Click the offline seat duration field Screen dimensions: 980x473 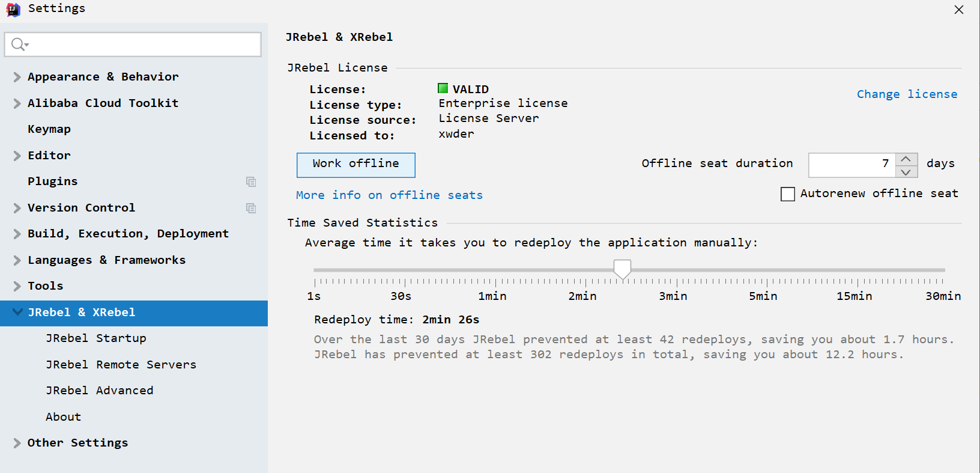[852, 165]
